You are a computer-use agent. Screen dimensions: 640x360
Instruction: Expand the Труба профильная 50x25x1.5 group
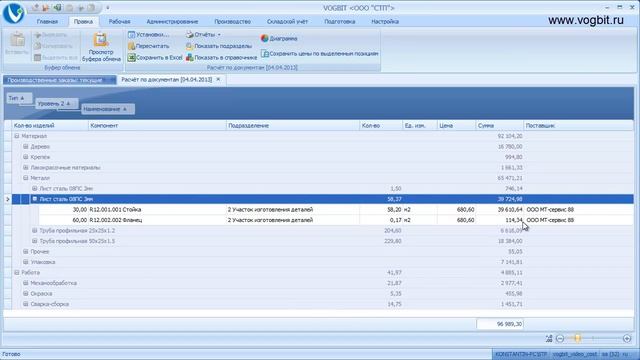point(35,241)
